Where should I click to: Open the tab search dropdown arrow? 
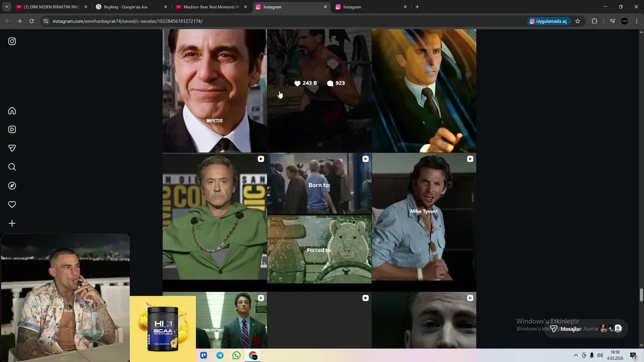tap(7, 7)
